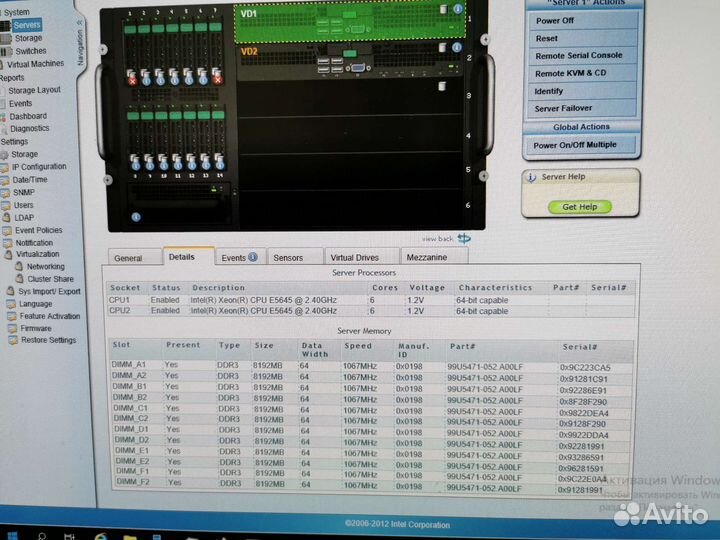Open LDAP settings in the sidebar
The image size is (720, 540).
[23, 218]
